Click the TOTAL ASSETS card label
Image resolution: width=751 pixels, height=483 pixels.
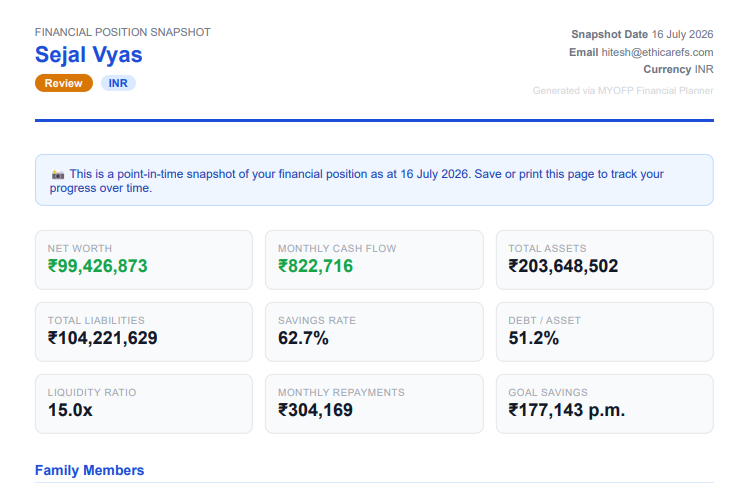coord(547,248)
